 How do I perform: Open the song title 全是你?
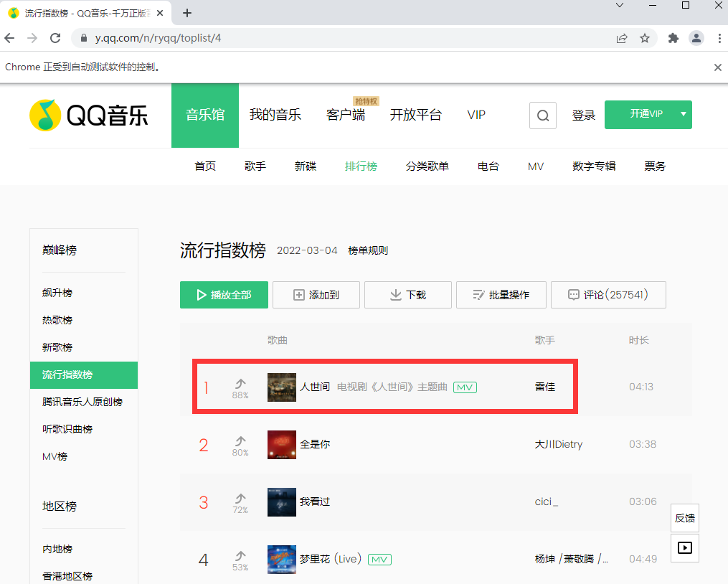[x=315, y=444]
